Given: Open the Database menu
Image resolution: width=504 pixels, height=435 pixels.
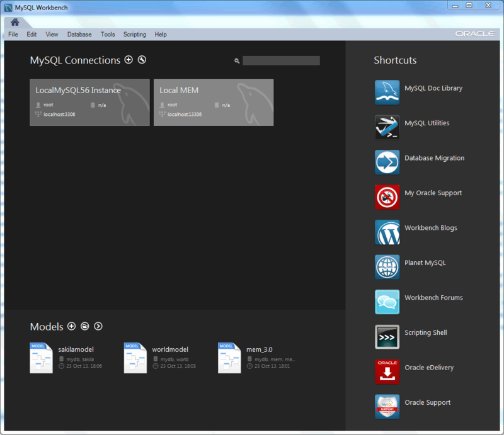Looking at the screenshot, I should [x=79, y=35].
